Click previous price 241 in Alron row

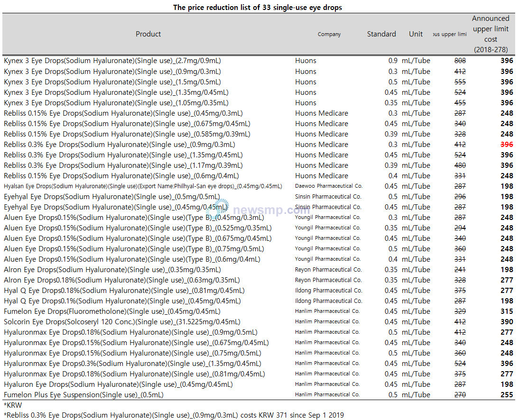click(x=460, y=270)
